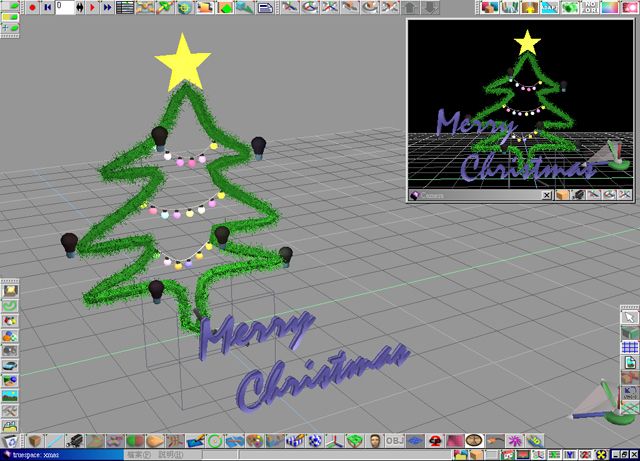Select the Object arrow tool
The height and width of the screenshot is (461, 640).
click(x=629, y=318)
